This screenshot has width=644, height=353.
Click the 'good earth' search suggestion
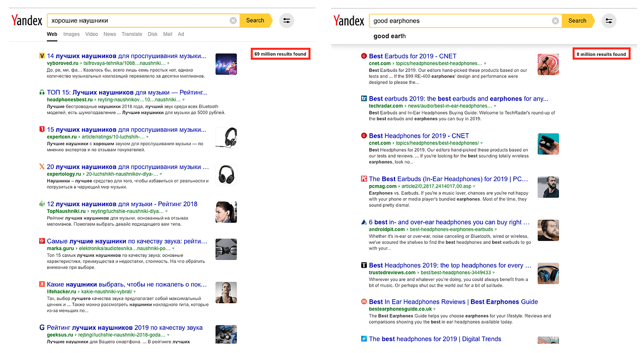pyautogui.click(x=389, y=36)
